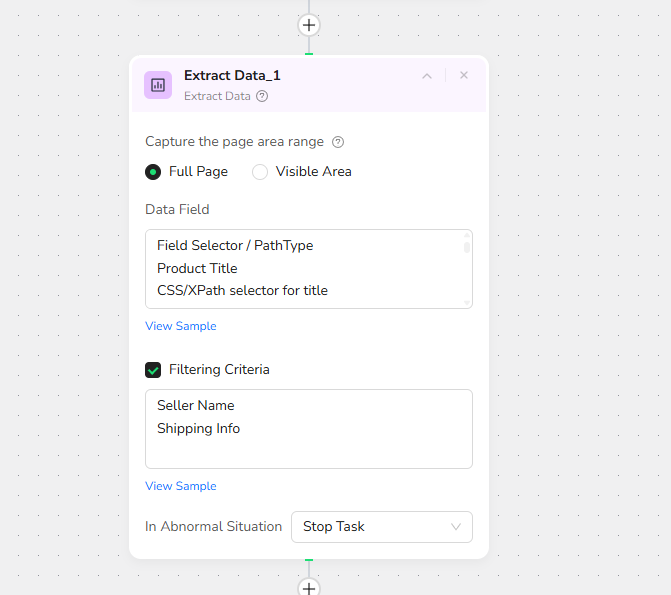The height and width of the screenshot is (595, 671).
Task: Click the Shipping Info line in filtering box
Action: pyautogui.click(x=198, y=428)
